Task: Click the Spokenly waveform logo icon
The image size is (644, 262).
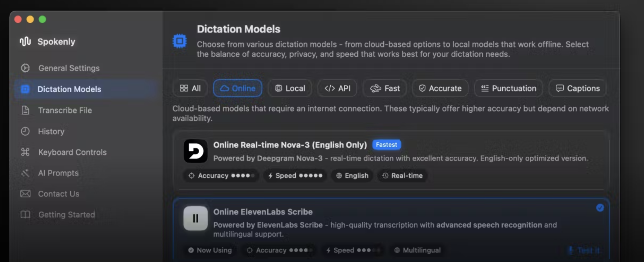Action: [25, 41]
